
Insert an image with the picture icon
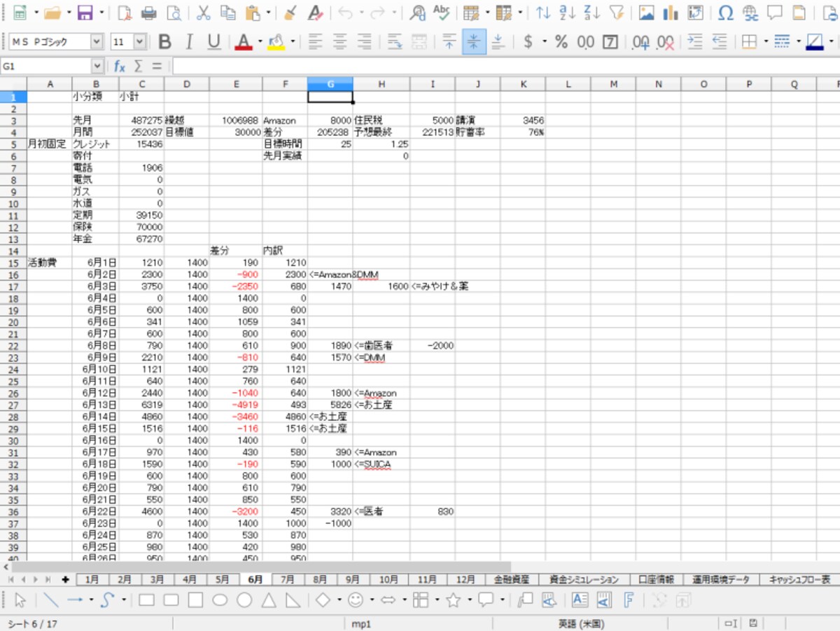646,13
